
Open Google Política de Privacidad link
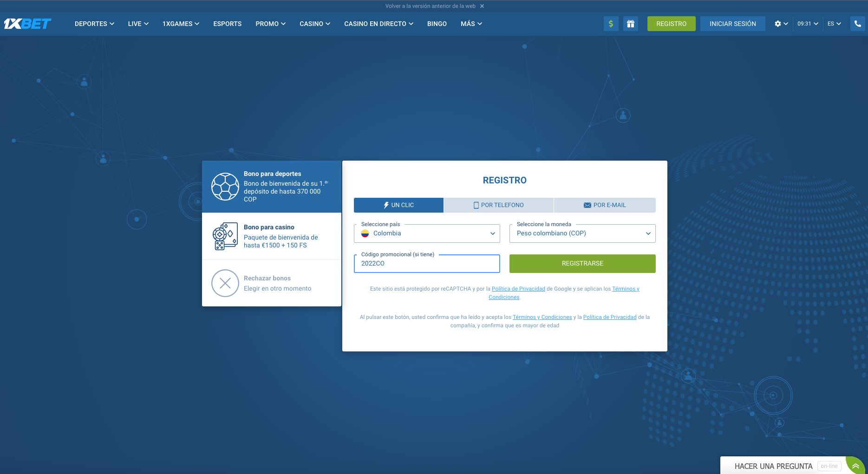(518, 289)
